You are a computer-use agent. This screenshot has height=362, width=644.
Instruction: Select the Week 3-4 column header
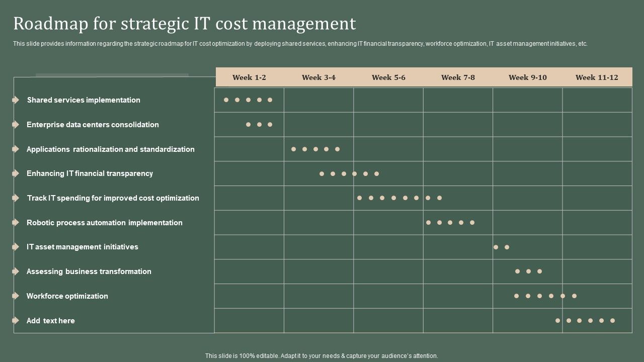tap(318, 77)
